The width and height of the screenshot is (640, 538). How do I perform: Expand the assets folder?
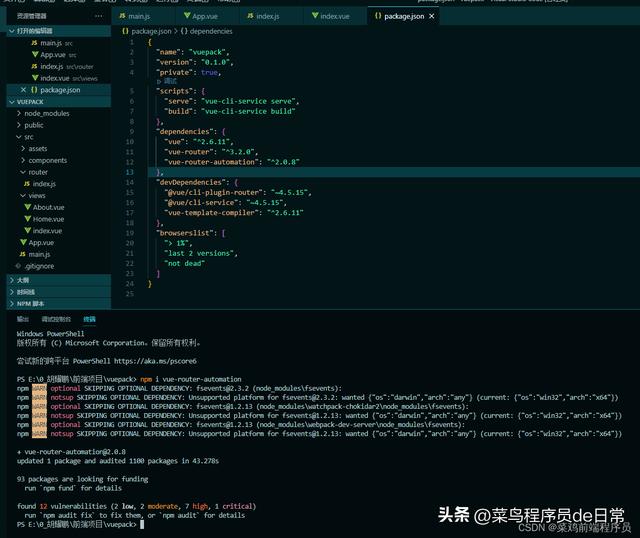(38, 149)
